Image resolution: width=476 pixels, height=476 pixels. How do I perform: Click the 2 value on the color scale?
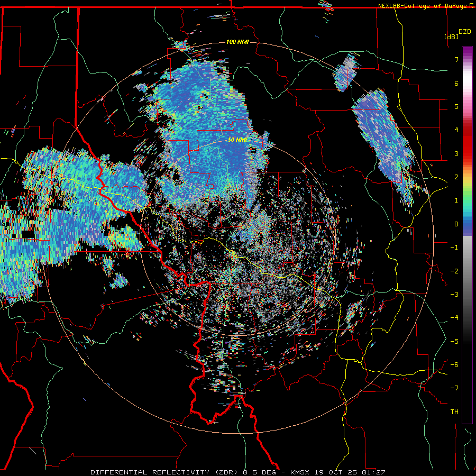[456, 177]
